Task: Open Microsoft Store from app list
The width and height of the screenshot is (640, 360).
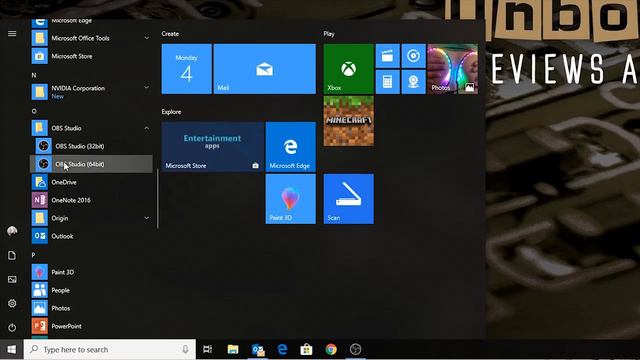Action: (91, 56)
